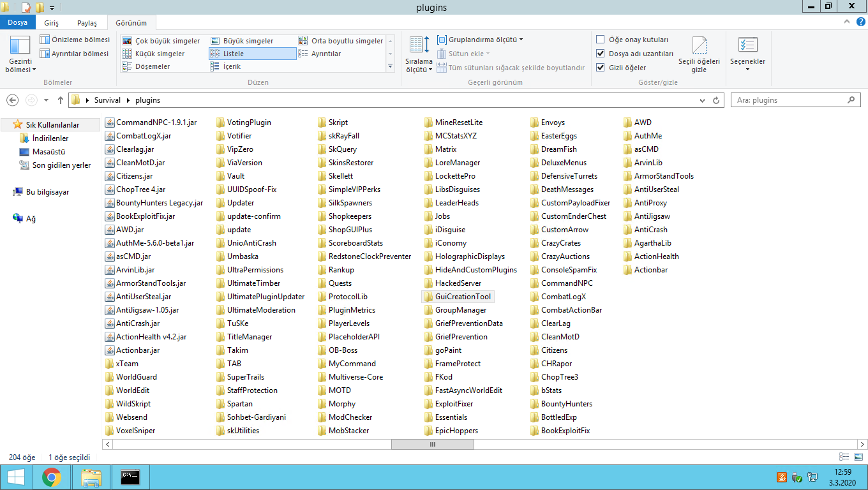Viewport: 868px width, 490px height.
Task: Select the Listele list layout
Action: point(252,54)
